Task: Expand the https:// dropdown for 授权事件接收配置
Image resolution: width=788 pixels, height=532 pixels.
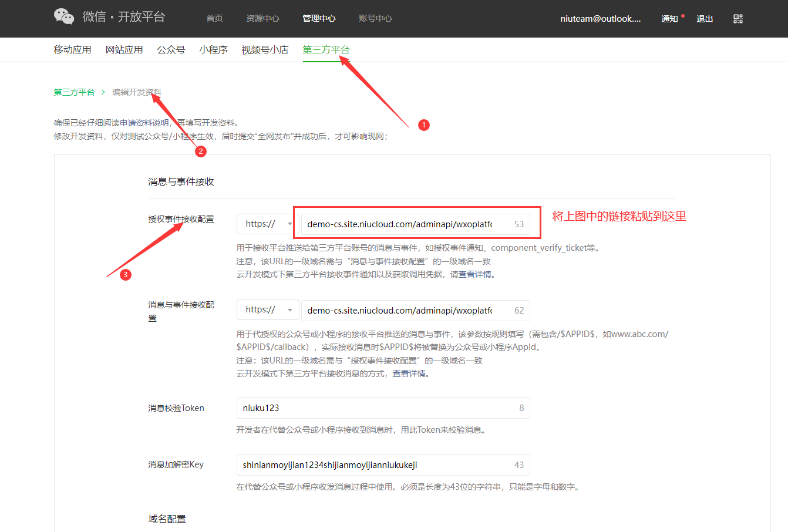Action: pyautogui.click(x=268, y=224)
